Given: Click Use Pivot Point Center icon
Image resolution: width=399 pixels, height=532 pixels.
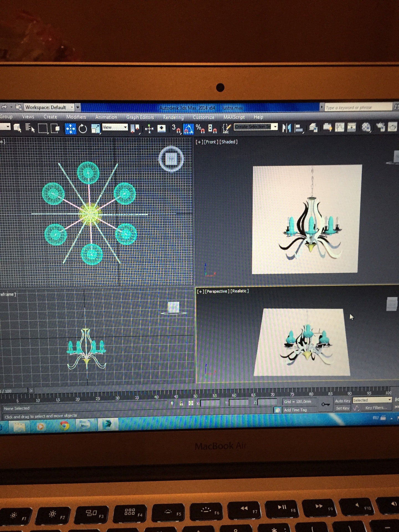Looking at the screenshot, I should click(x=135, y=128).
